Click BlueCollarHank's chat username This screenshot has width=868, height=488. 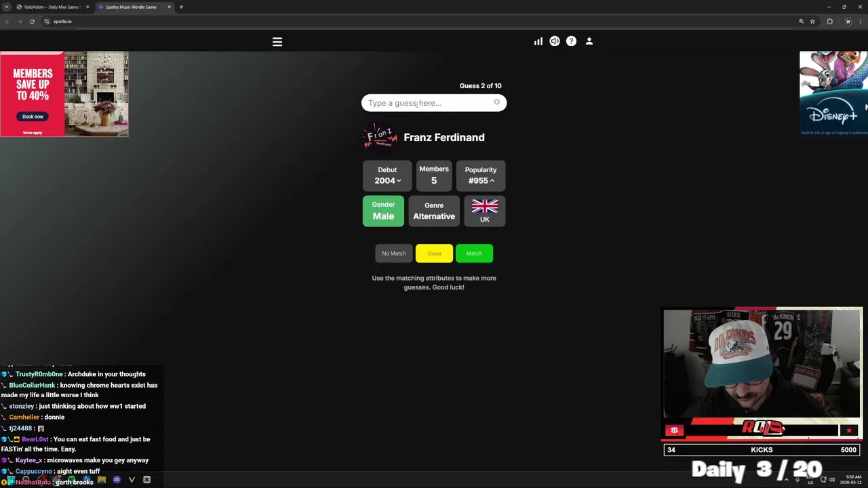(x=32, y=385)
